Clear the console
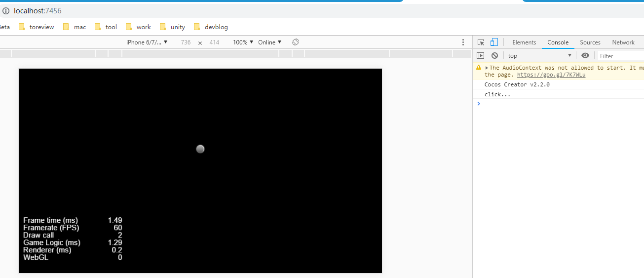This screenshot has height=278, width=644. (x=494, y=56)
